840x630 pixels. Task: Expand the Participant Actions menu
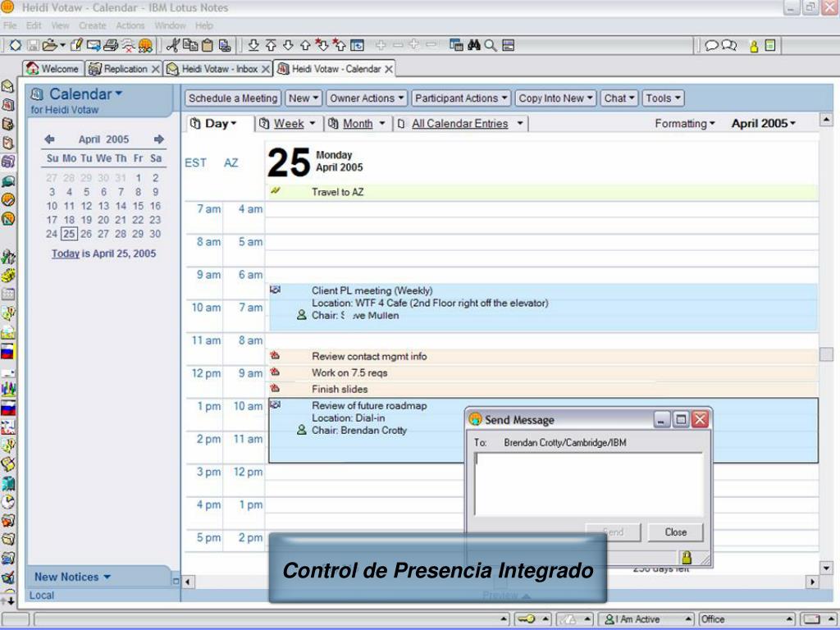[x=461, y=98]
